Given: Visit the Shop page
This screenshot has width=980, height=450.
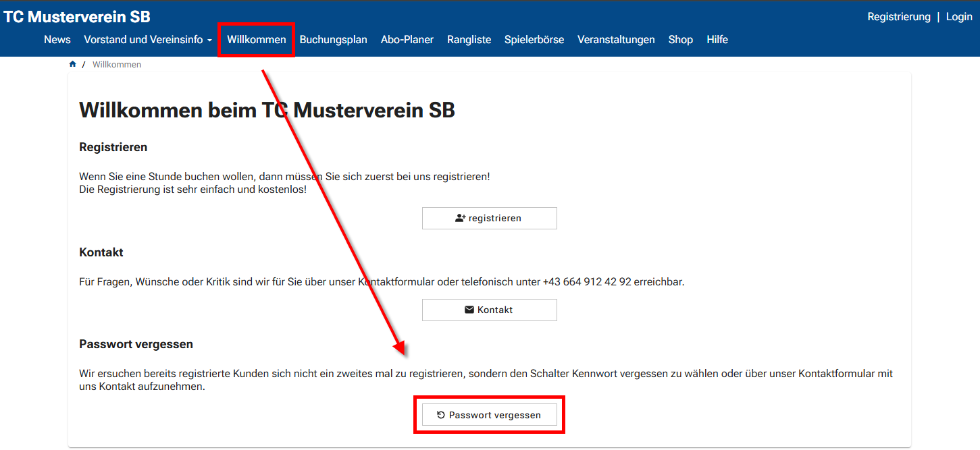Looking at the screenshot, I should [681, 40].
